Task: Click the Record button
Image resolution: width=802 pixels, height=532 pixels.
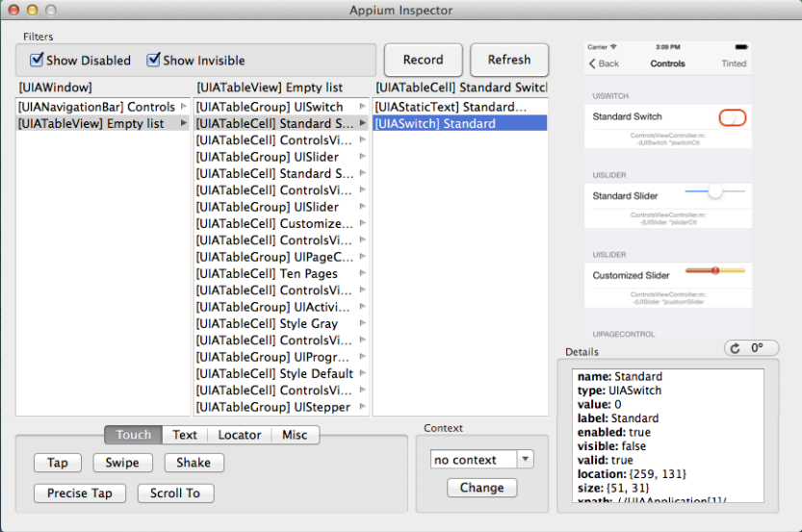Action: coord(423,60)
